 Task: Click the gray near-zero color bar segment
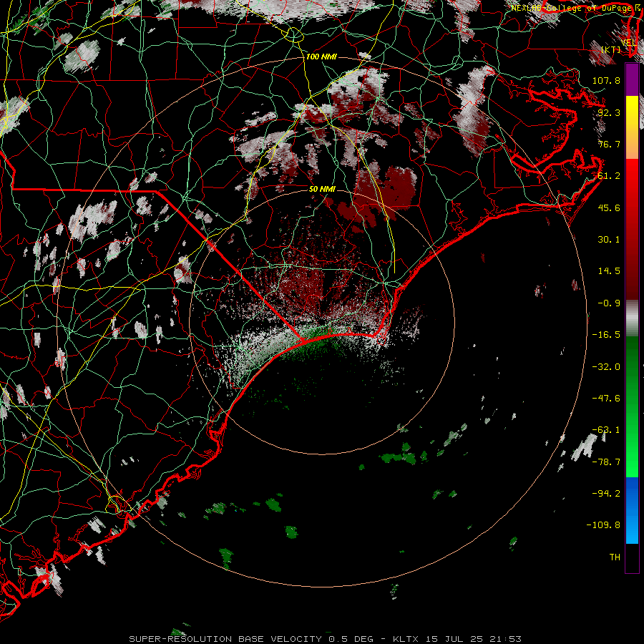pyautogui.click(x=632, y=318)
